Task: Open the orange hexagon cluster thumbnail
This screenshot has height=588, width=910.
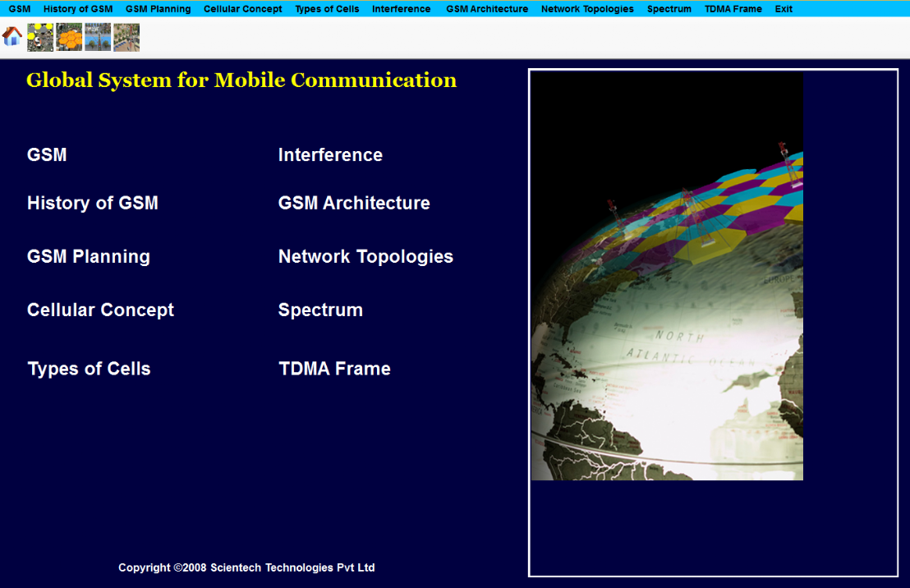Action: tap(69, 37)
